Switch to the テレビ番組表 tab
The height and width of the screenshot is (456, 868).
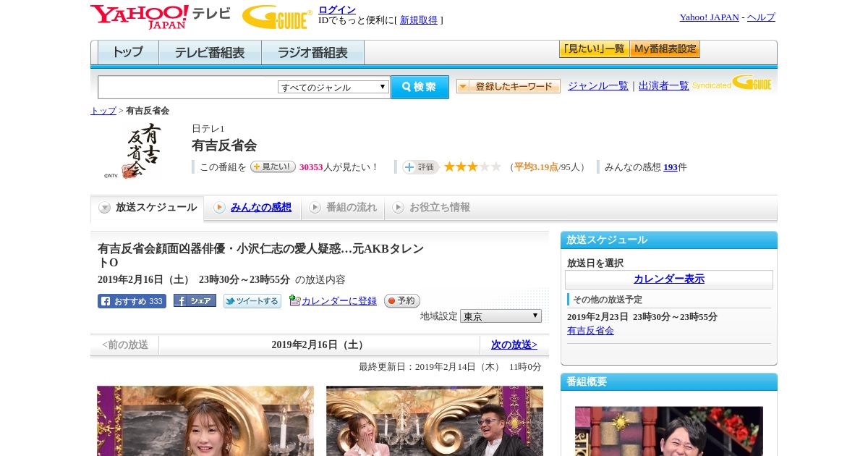click(x=210, y=53)
